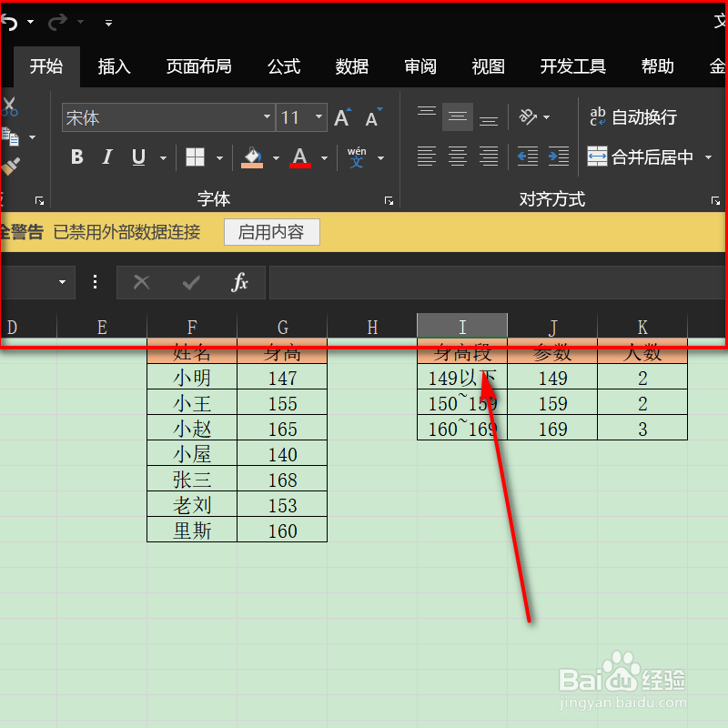
Task: Expand the font size dropdown
Action: click(x=318, y=117)
